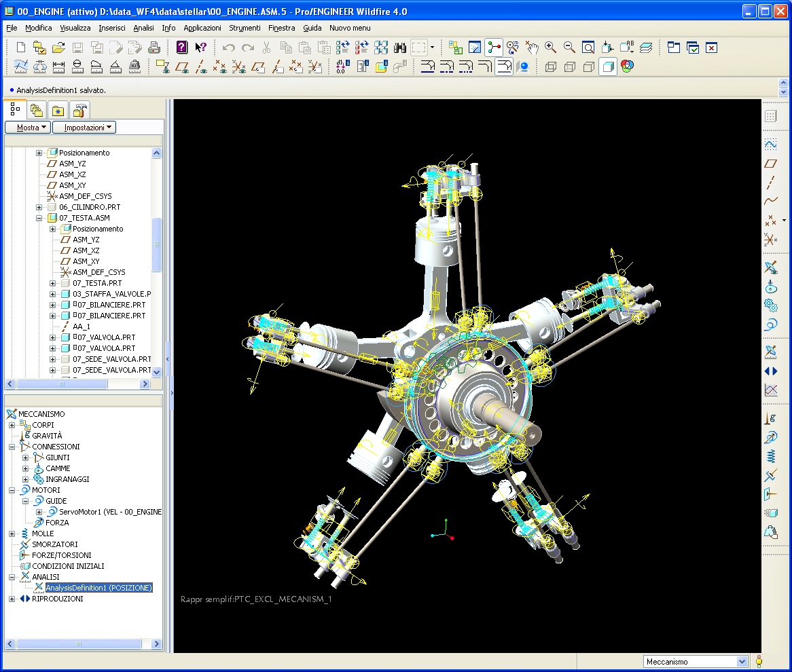
Task: Switch to the folder browser tab
Action: 37,110
